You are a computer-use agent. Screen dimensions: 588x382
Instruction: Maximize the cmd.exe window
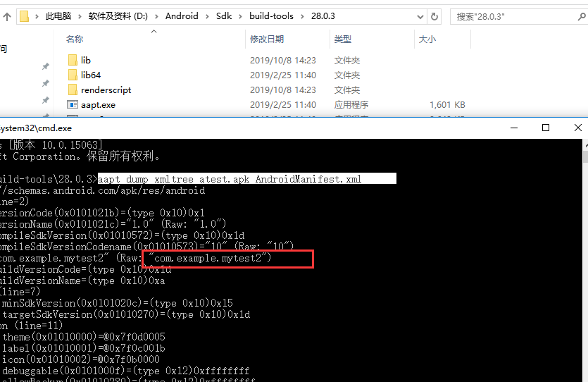pos(546,128)
